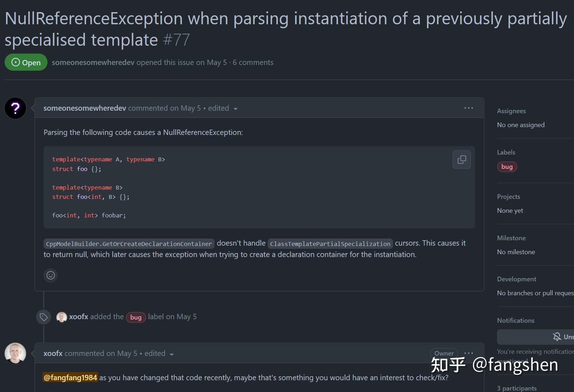Open the Projects section options
Image resolution: width=574 pixels, height=392 pixels.
pos(508,196)
